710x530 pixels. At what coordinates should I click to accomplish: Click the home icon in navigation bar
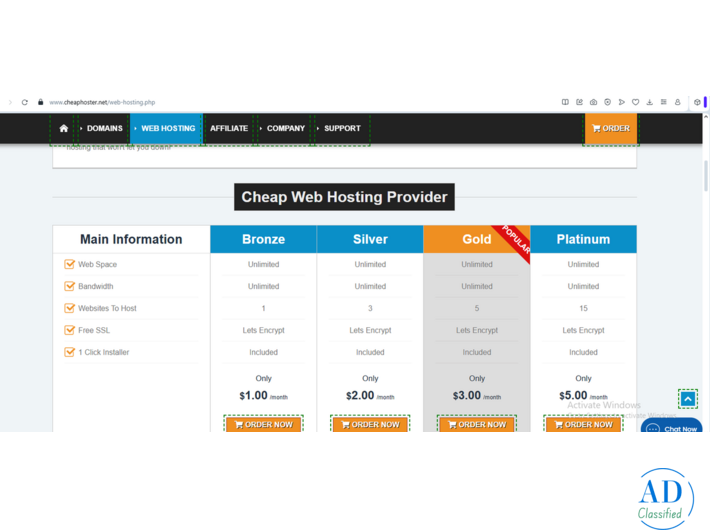coord(64,129)
